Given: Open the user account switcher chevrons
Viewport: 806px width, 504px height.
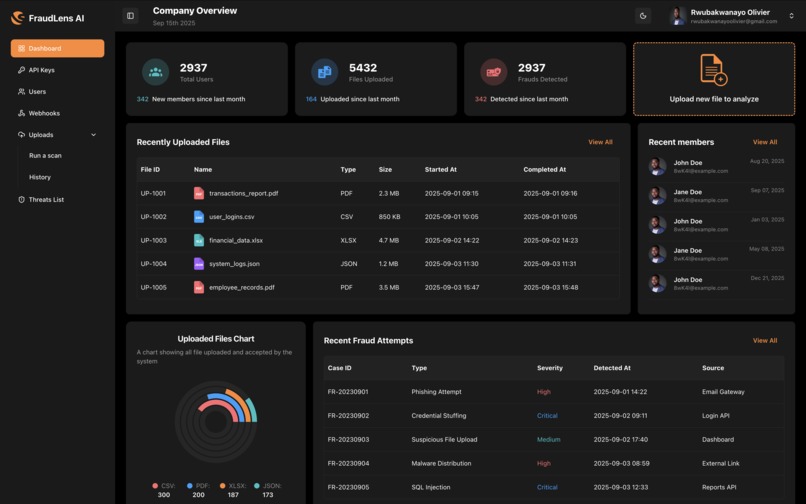Looking at the screenshot, I should (x=791, y=16).
